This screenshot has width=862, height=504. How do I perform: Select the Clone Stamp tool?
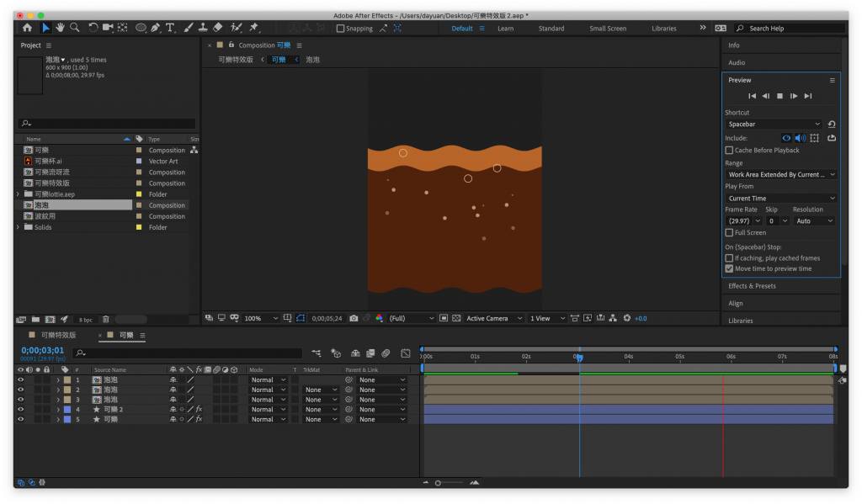[x=203, y=28]
